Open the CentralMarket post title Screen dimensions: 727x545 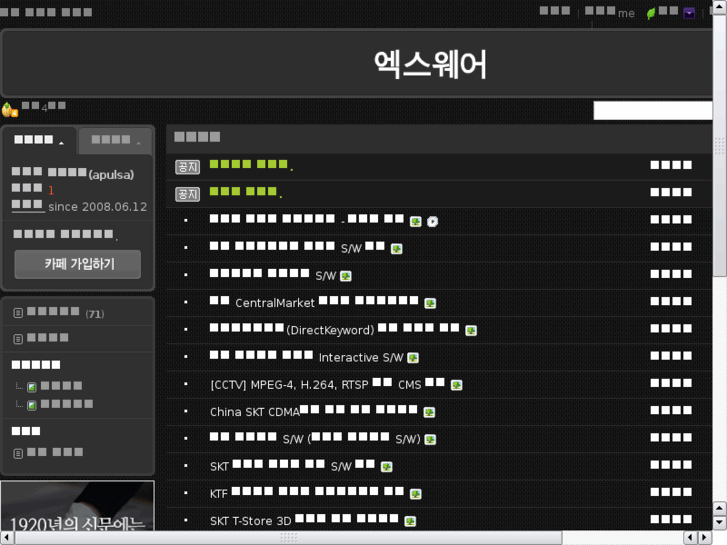click(314, 302)
